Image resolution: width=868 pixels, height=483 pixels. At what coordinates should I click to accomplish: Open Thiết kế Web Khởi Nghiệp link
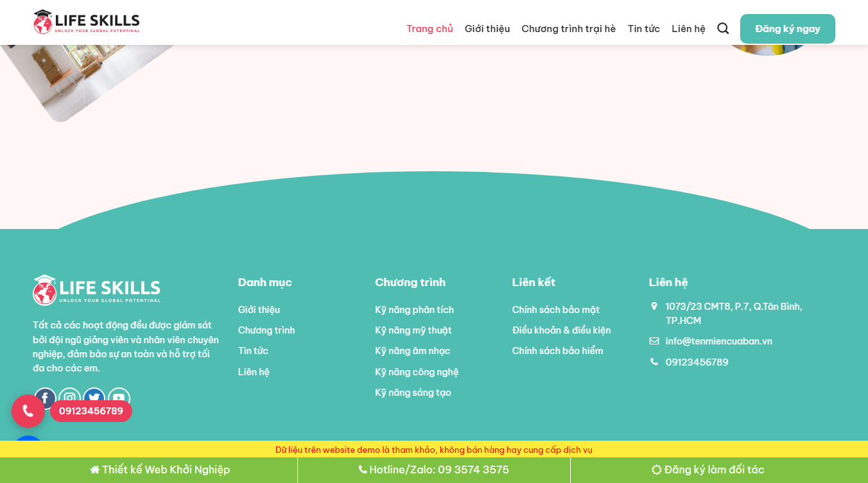(160, 470)
